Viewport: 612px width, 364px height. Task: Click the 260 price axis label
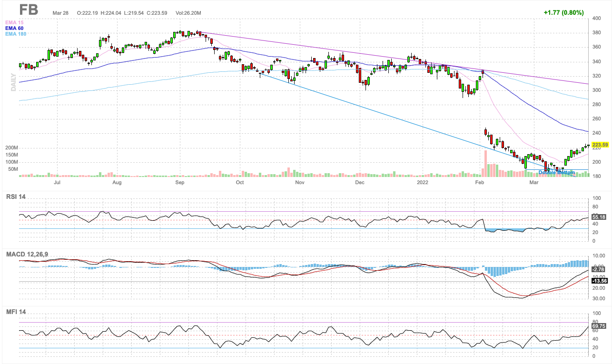point(597,119)
